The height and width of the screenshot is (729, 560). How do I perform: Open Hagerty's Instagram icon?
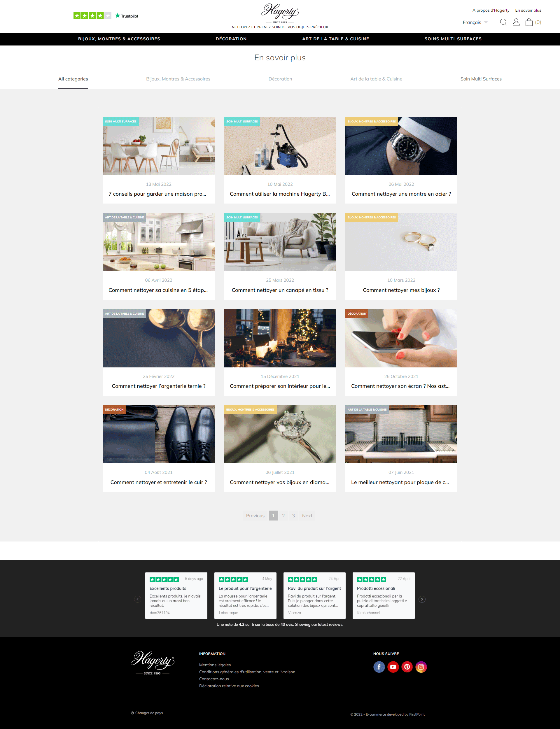coord(421,667)
